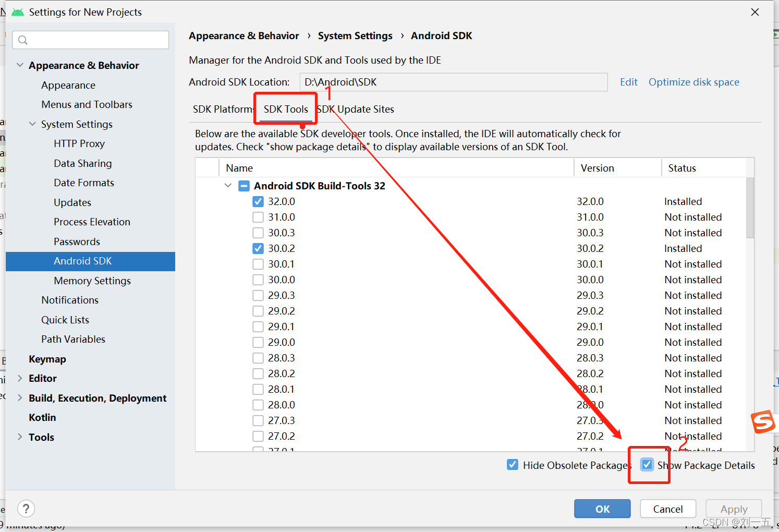Focus the settings search field

(x=91, y=40)
